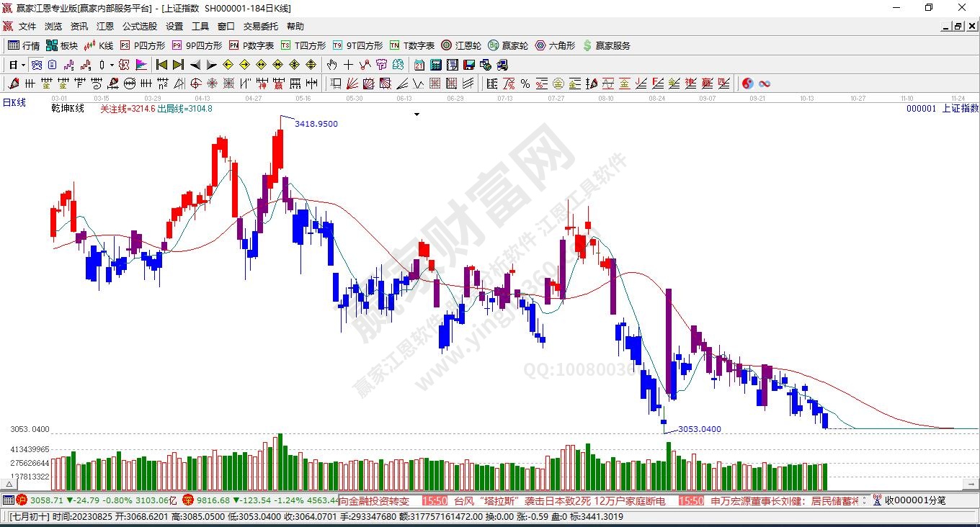Open the 公式选股 menu
The image size is (980, 527).
(x=139, y=26)
